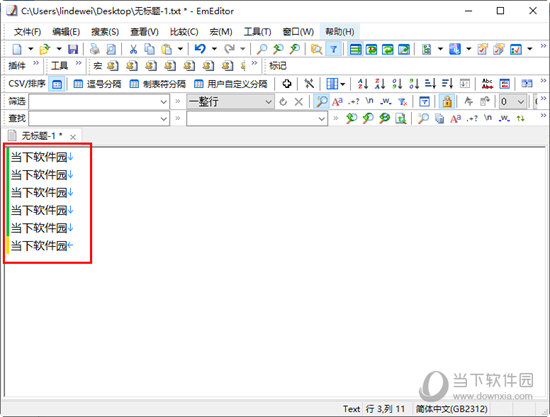Open Print Preview icon
The width and height of the screenshot is (550, 417).
(111, 49)
